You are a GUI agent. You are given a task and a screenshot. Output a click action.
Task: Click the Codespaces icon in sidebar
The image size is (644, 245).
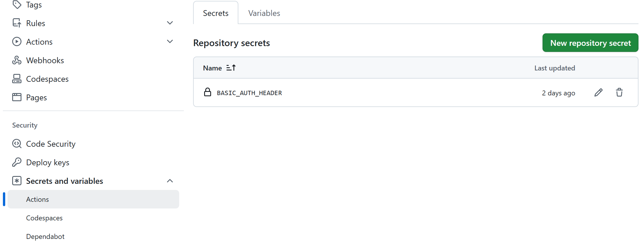(x=17, y=79)
